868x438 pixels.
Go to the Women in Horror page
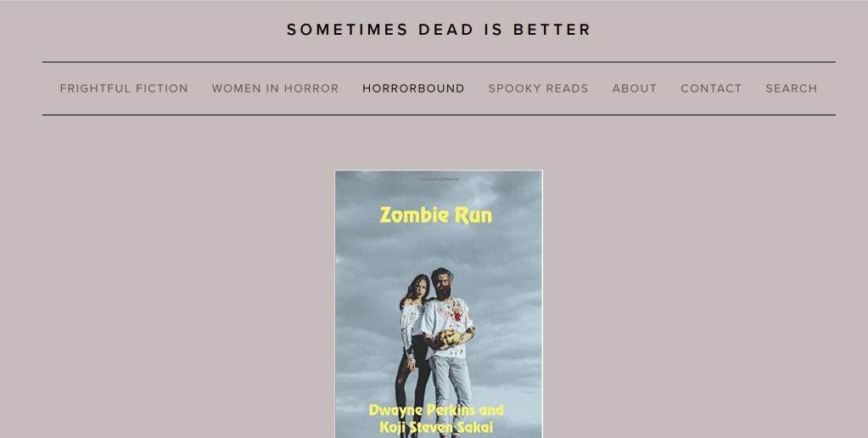click(x=275, y=88)
